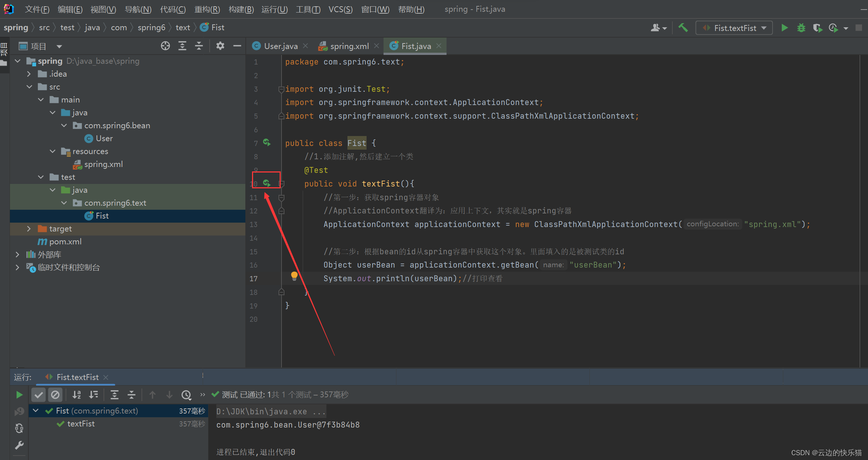Show more run toolbar actions chevron
Screen dimensions: 868x460
point(202,395)
